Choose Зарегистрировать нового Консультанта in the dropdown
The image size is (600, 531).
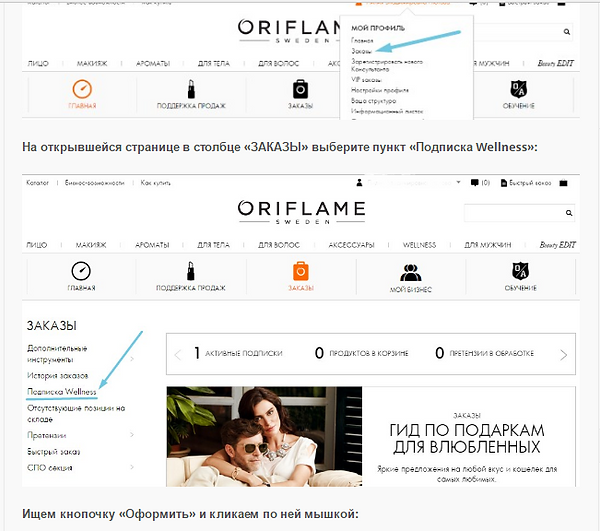[387, 65]
